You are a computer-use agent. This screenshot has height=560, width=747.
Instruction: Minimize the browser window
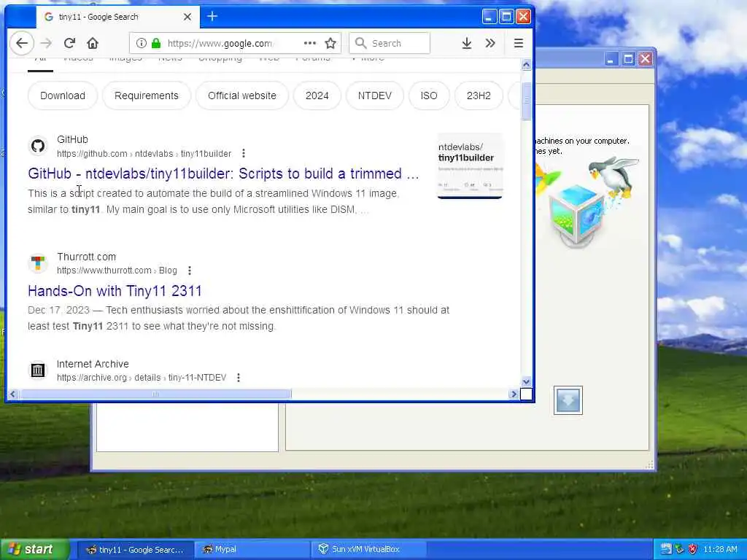click(x=489, y=17)
